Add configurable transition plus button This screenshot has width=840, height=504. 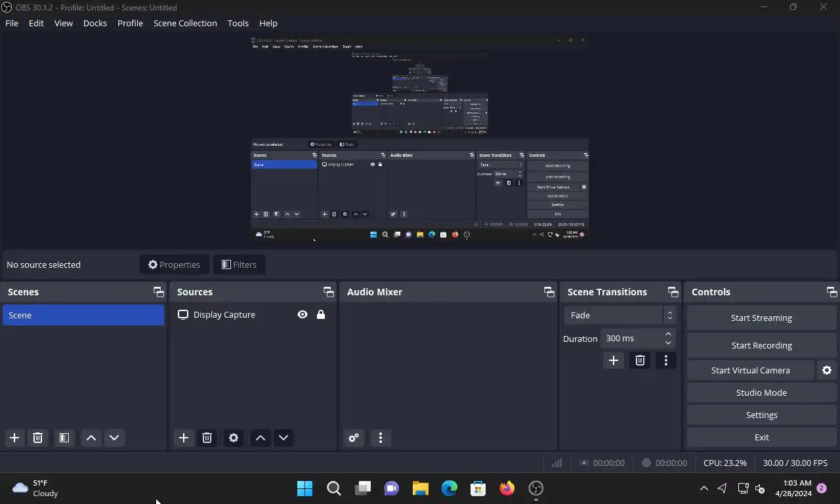click(x=614, y=360)
